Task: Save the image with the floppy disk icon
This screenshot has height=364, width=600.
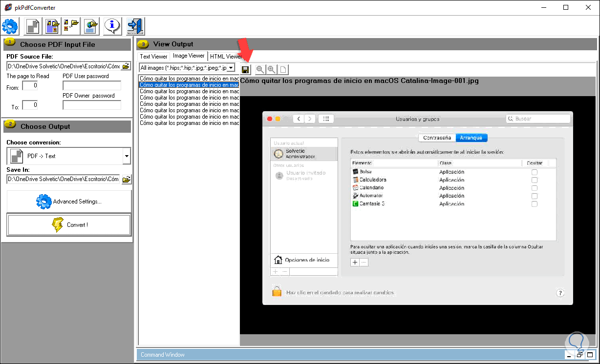Action: point(246,70)
